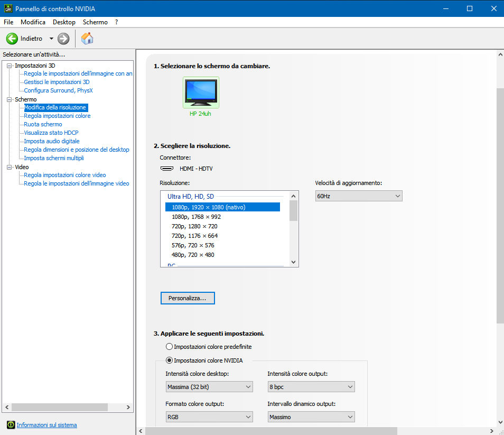Viewport: 504px width, 435px height.
Task: Click the main panel horizontal scroll-left arrow
Action: [x=141, y=431]
